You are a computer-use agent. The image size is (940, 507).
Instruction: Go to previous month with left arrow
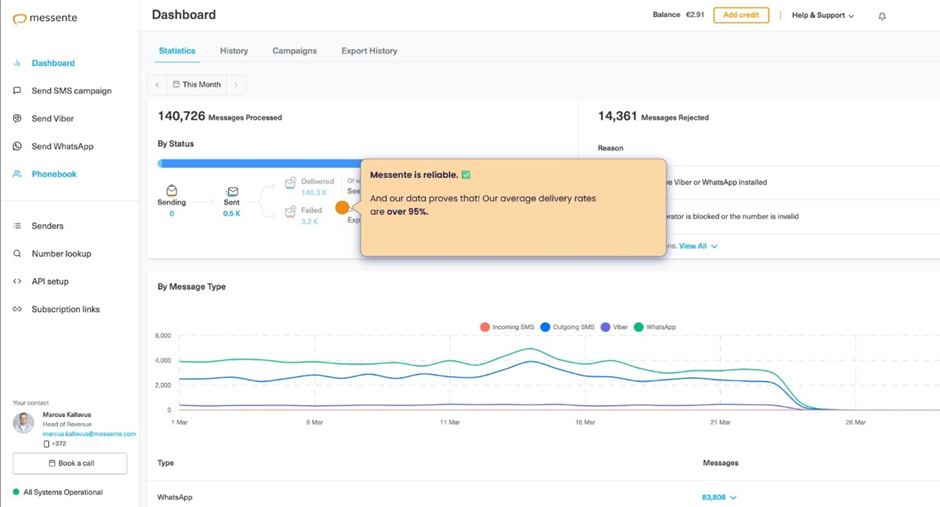pyautogui.click(x=157, y=84)
